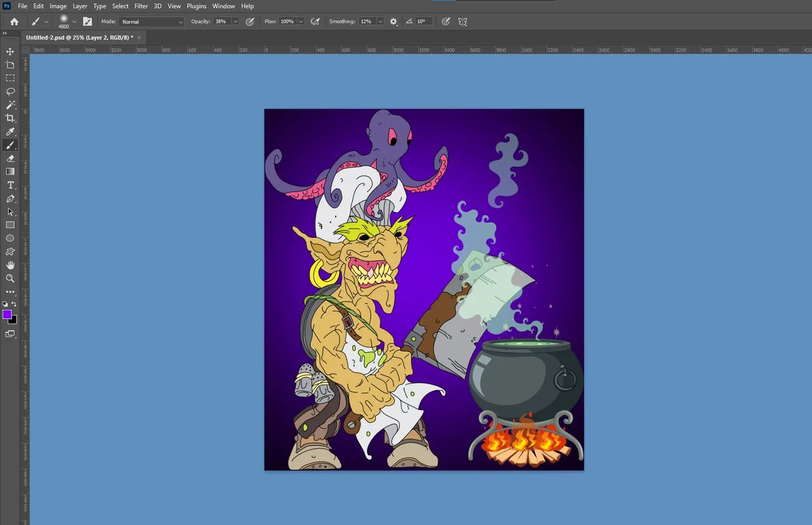Expand the collapsed toolbox double-arrow
Viewport: 812px width, 525px height.
pyautogui.click(x=5, y=34)
